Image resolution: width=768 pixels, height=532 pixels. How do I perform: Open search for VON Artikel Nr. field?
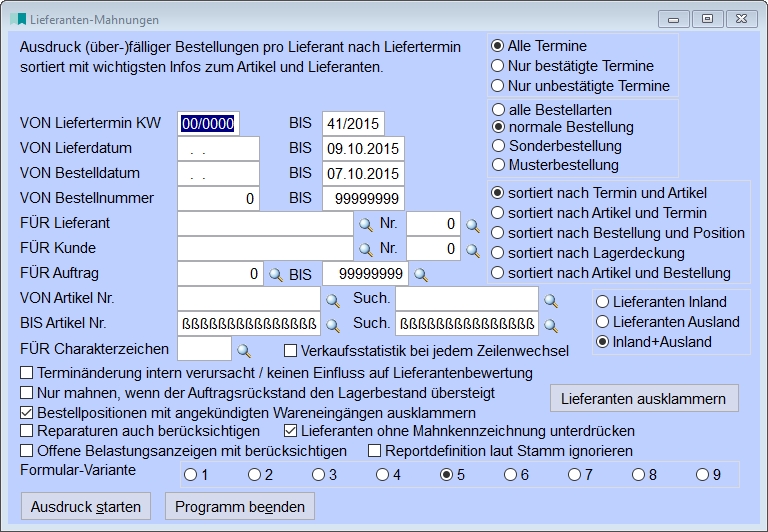tap(332, 299)
